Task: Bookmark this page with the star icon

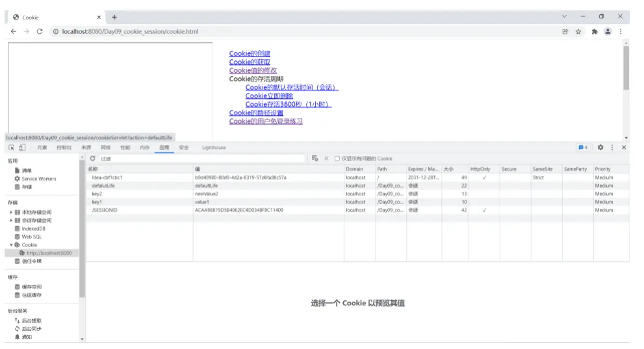Action: (578, 32)
